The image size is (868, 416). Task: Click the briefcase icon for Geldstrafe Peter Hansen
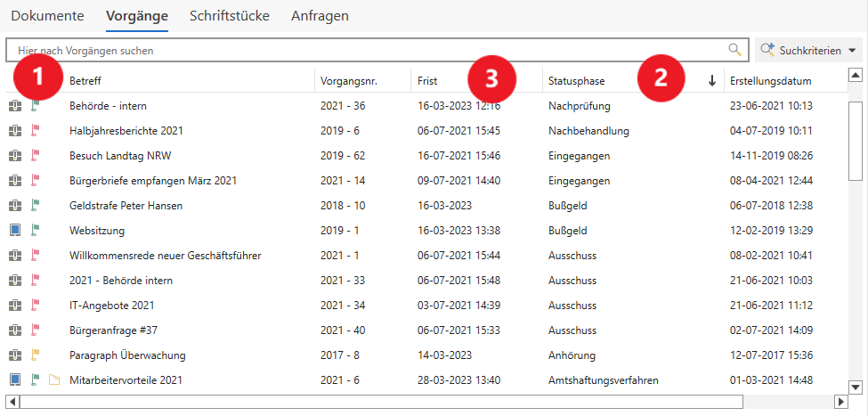coord(14,205)
